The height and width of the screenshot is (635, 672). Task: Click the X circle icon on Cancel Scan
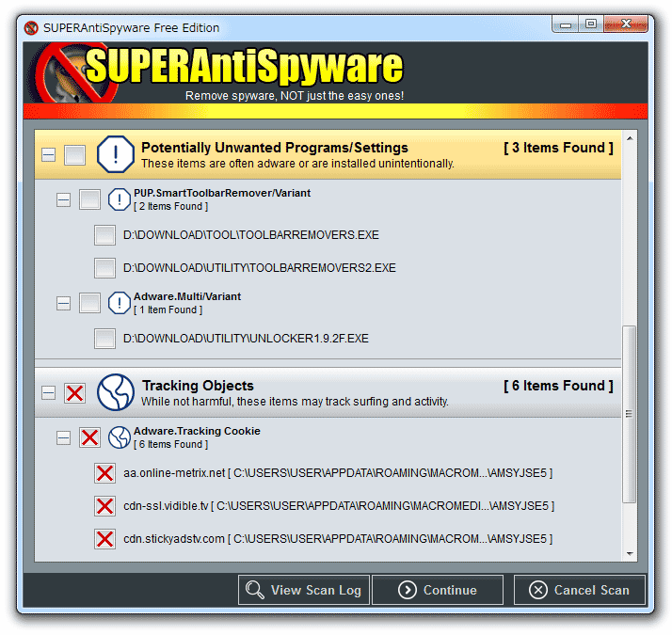coord(537,590)
